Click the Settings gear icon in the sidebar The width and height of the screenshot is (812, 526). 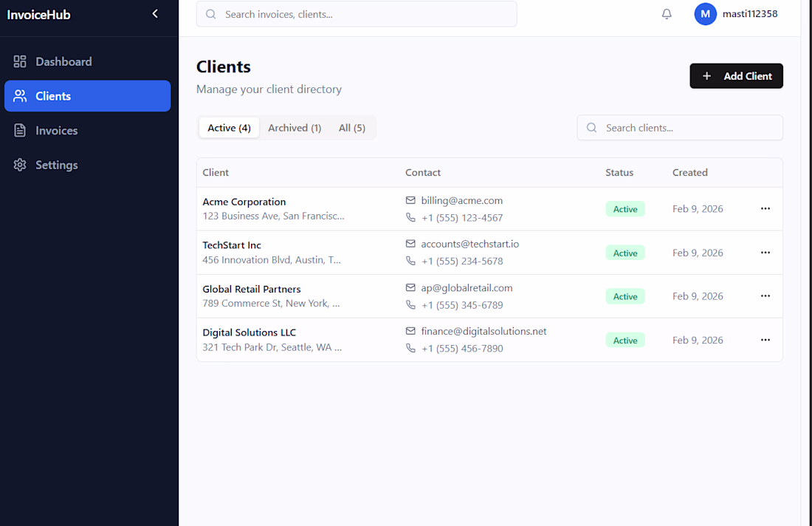20,165
